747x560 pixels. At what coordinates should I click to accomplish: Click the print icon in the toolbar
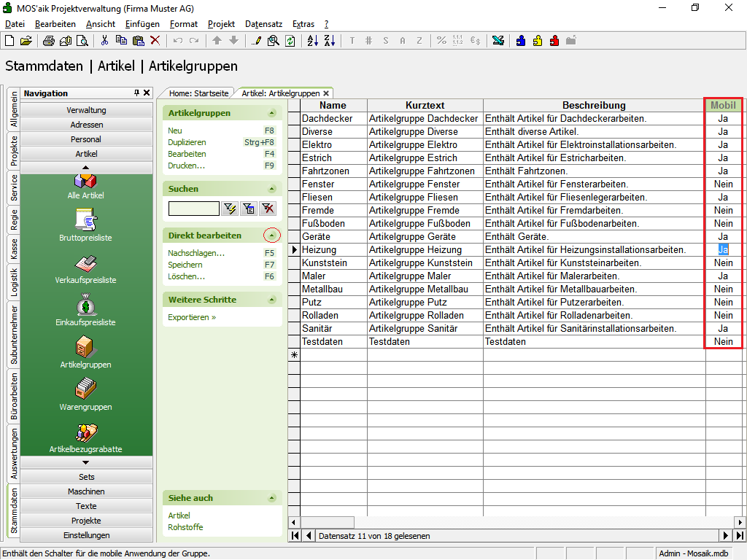point(48,41)
